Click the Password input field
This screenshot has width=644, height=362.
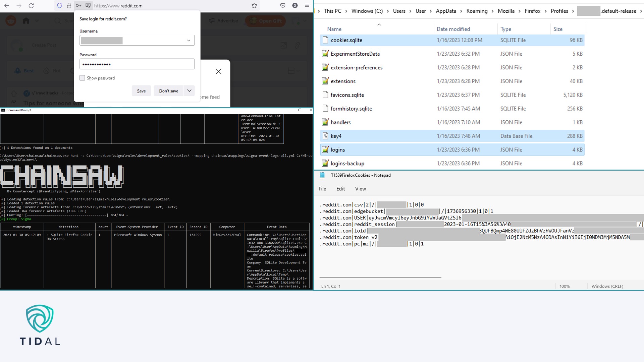click(137, 64)
